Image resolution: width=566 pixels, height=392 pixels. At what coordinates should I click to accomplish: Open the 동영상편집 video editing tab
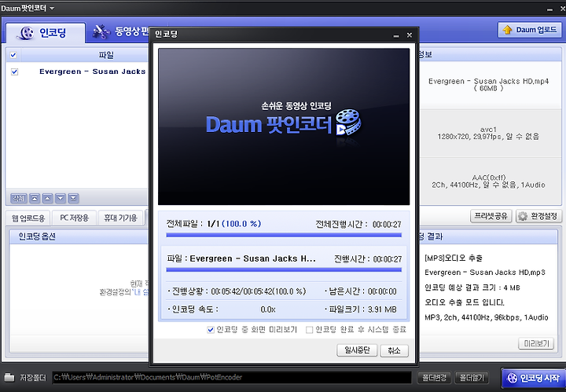pyautogui.click(x=121, y=31)
